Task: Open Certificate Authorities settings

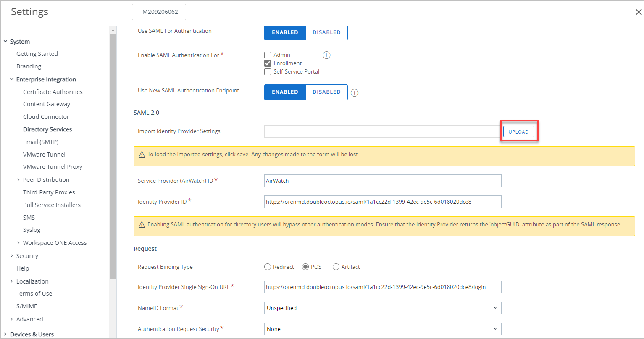Action: click(53, 92)
